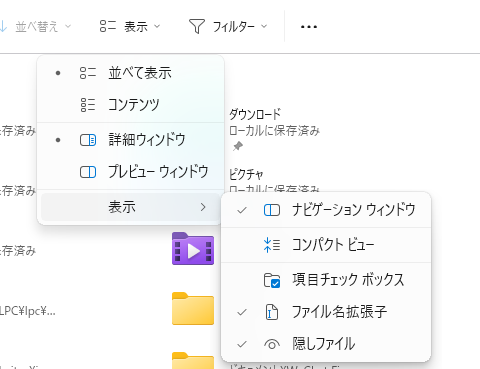Enable 項目チェック ボックス item checkboxes
This screenshot has height=369, width=480.
pos(326,279)
